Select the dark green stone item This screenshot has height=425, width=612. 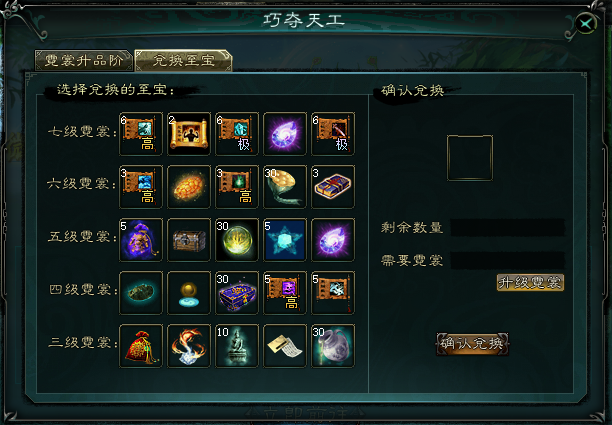click(141, 293)
